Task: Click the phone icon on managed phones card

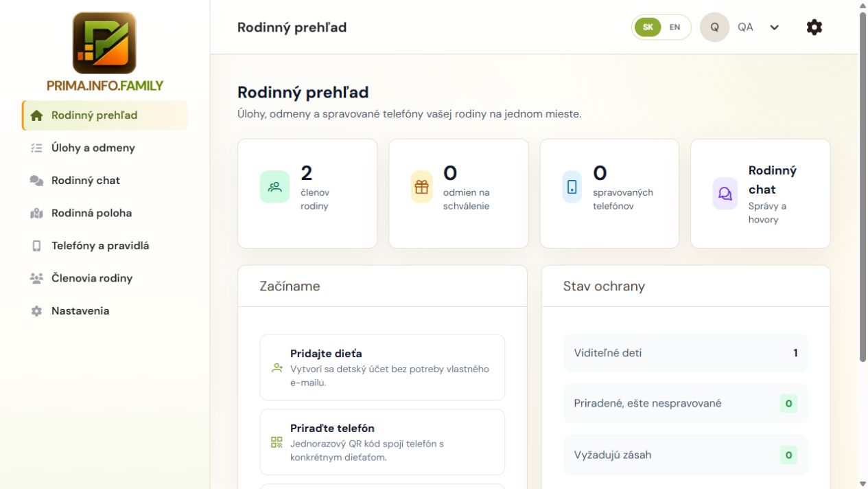Action: (x=572, y=187)
